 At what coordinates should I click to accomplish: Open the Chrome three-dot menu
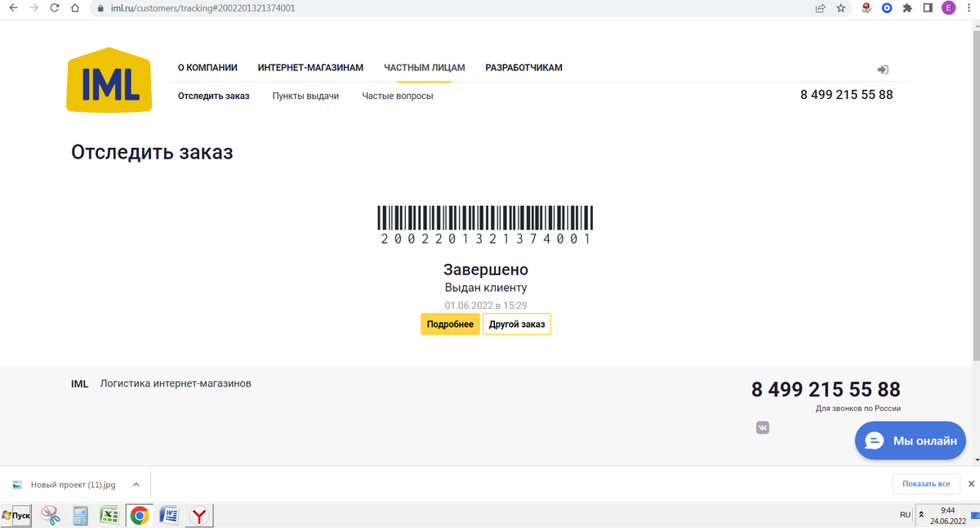pyautogui.click(x=969, y=8)
